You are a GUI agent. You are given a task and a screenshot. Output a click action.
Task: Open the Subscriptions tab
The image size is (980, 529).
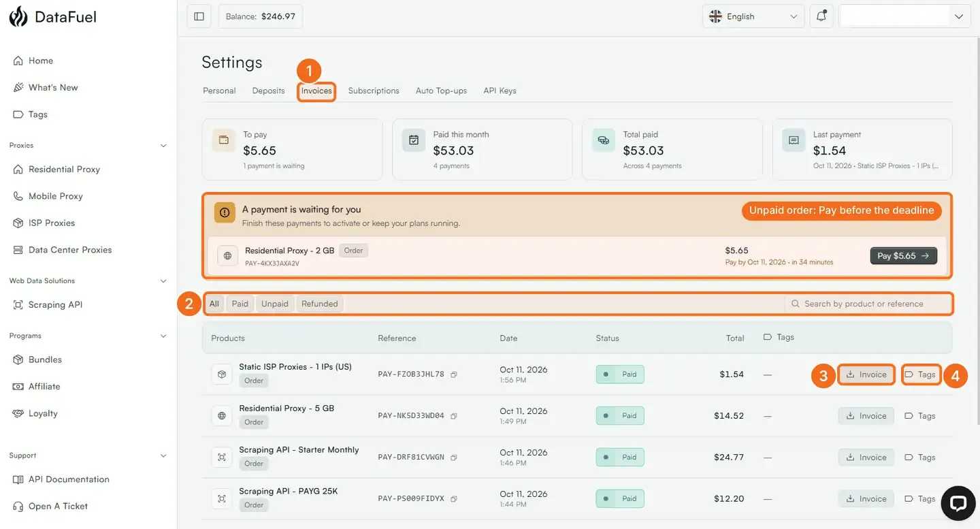(x=374, y=91)
